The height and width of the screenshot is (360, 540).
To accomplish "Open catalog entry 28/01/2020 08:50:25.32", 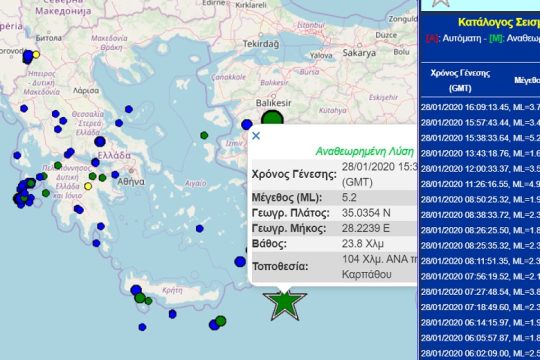I will tap(480, 199).
